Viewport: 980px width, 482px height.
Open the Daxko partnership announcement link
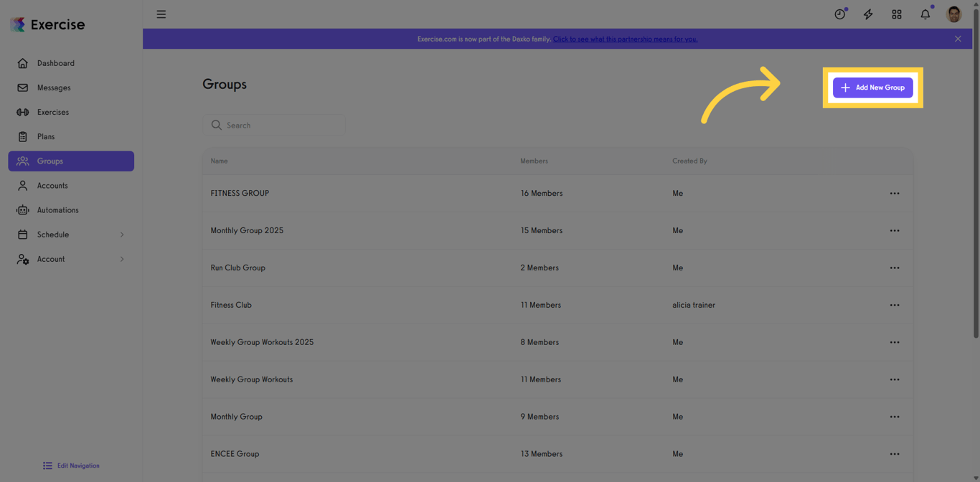(x=625, y=39)
